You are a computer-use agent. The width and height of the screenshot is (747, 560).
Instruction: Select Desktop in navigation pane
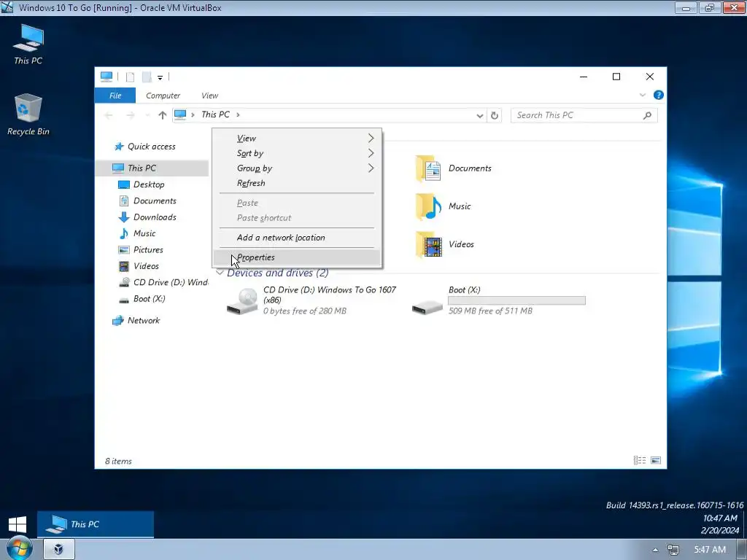[x=149, y=184]
